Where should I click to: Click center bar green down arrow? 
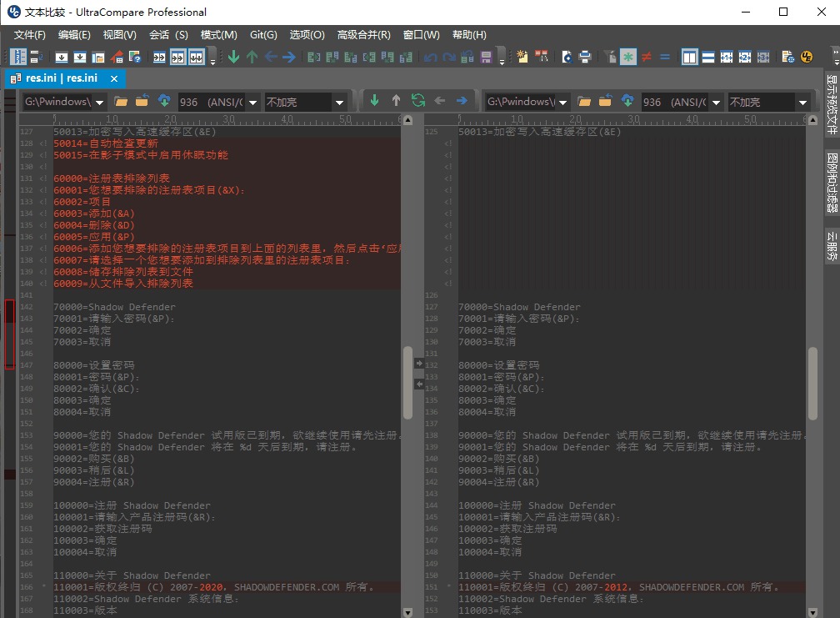pos(374,100)
